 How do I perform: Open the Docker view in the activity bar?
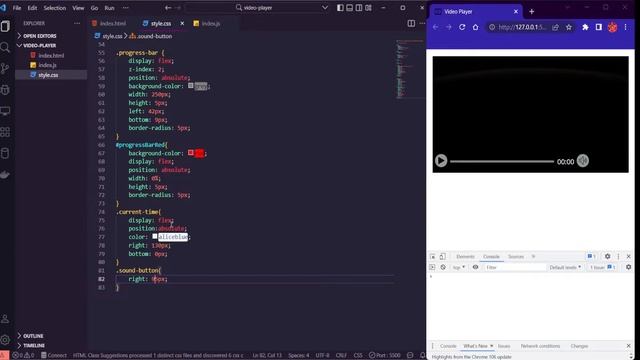pyautogui.click(x=5, y=175)
